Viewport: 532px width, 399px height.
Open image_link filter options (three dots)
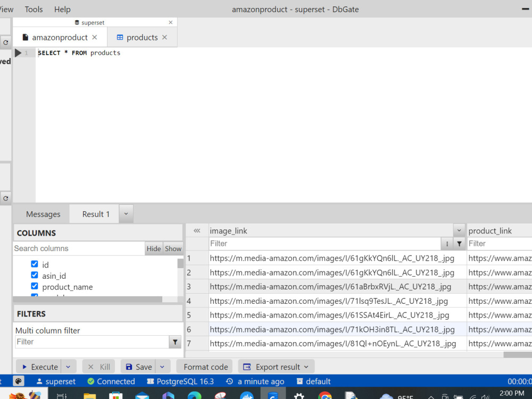point(447,244)
